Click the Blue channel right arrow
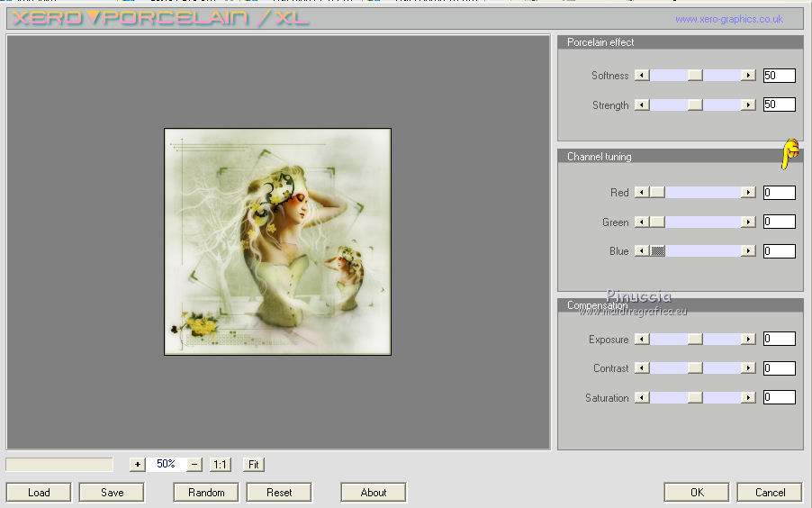Screen dimensions: 812x508 click(748, 251)
